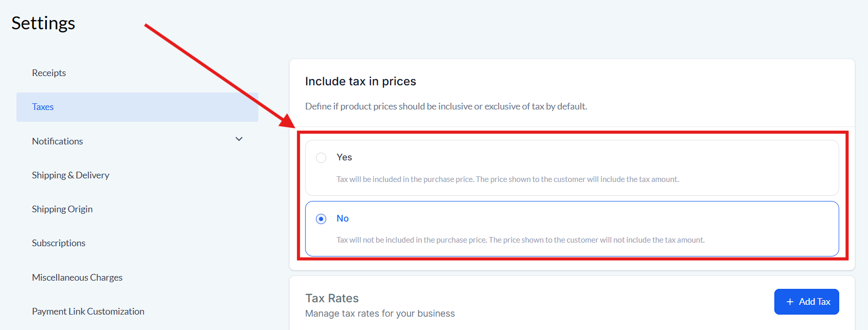Go to Payment Link Customization
Image resolution: width=868 pixels, height=330 pixels.
[88, 311]
